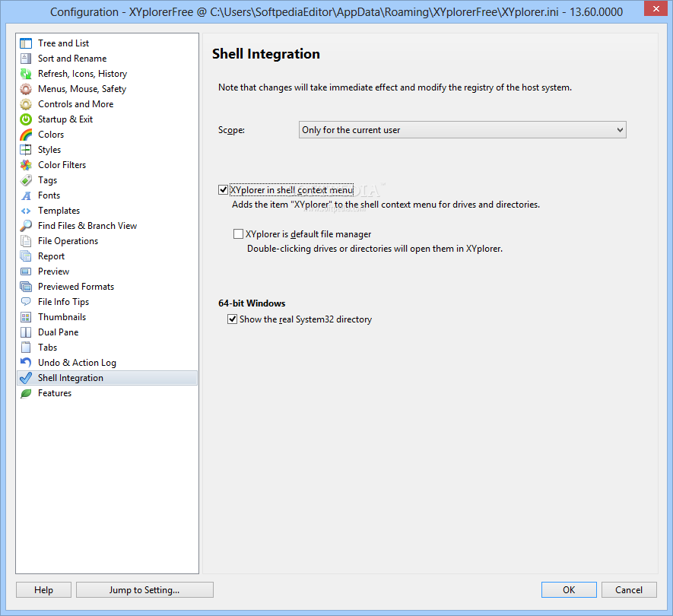The width and height of the screenshot is (673, 616).
Task: Click the Help button
Action: 44,590
